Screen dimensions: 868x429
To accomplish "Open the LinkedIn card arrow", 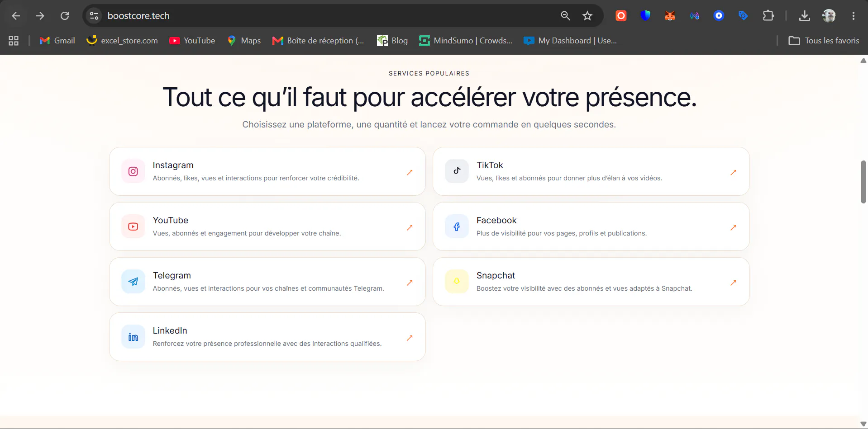I will tap(410, 338).
